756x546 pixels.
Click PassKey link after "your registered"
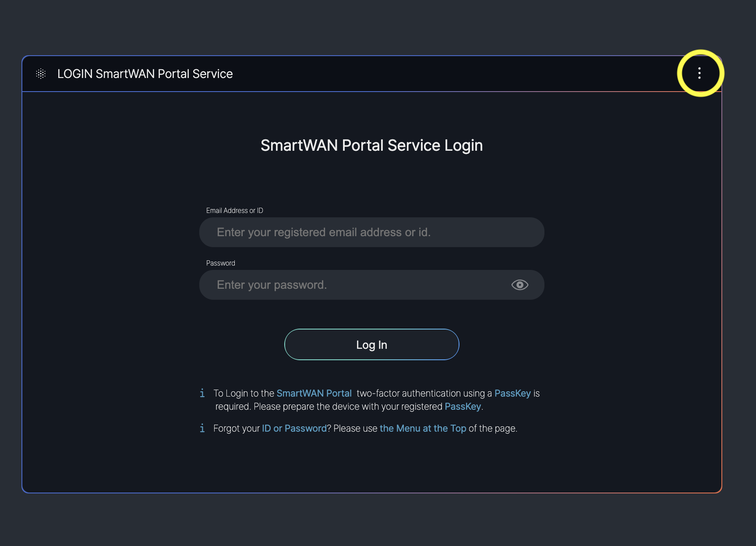pyautogui.click(x=463, y=407)
